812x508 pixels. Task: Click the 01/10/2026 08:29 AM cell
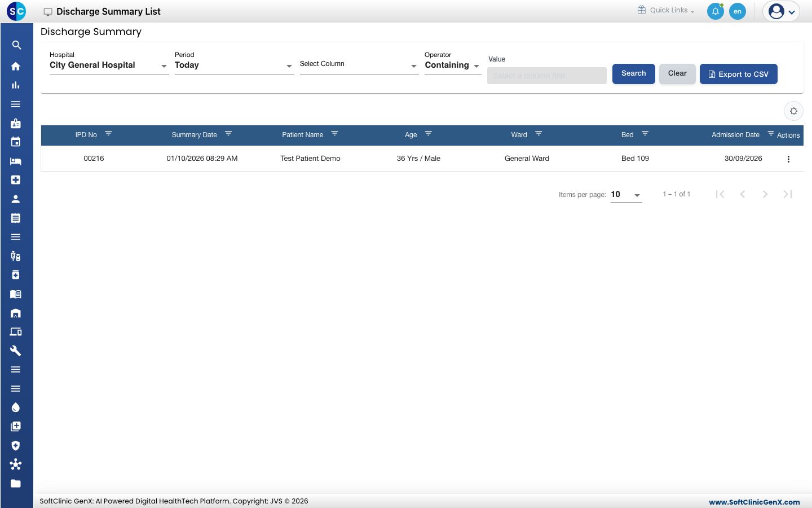202,159
